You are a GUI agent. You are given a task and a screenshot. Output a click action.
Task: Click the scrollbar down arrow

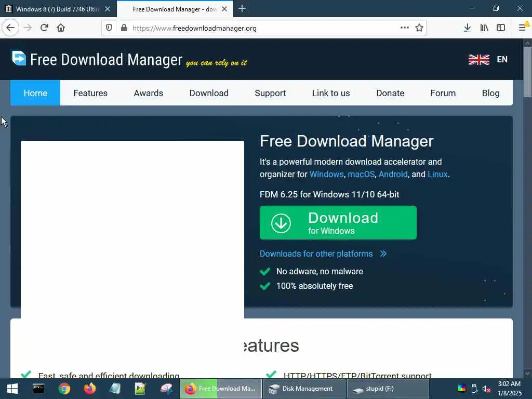coord(527,374)
